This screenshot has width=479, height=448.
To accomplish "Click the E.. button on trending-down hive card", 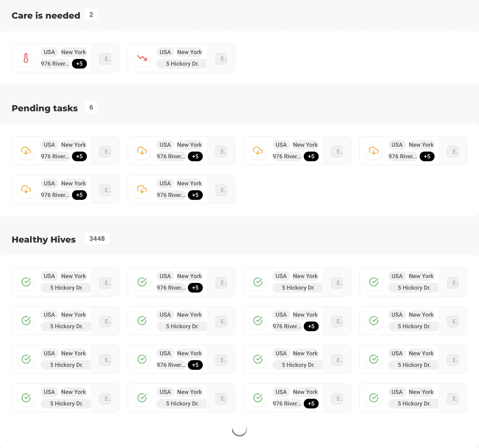I will [221, 59].
